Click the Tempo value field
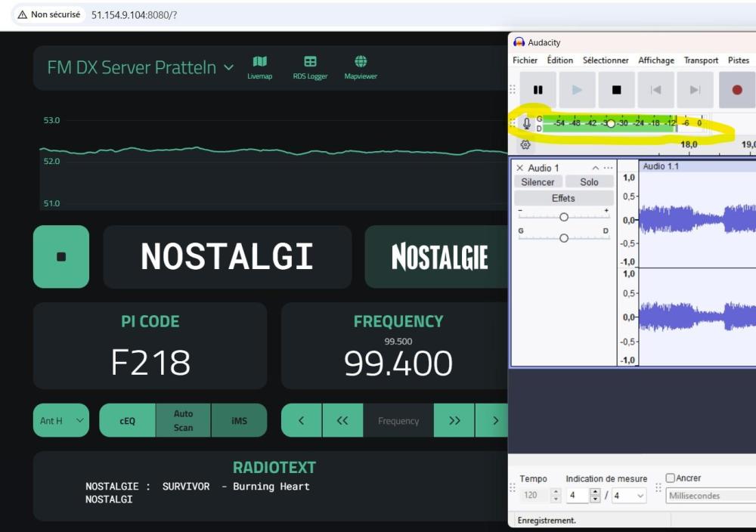Viewport: 756px width, 532px height. pos(535,496)
